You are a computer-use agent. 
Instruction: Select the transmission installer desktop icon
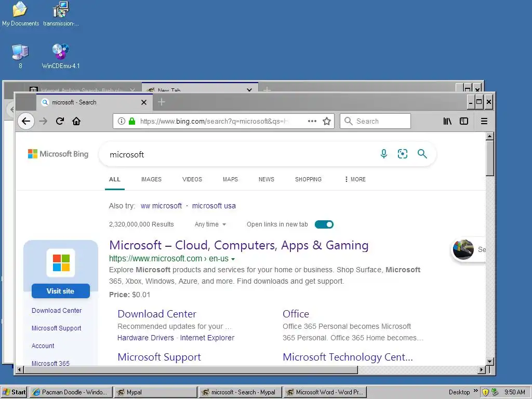coord(61,14)
